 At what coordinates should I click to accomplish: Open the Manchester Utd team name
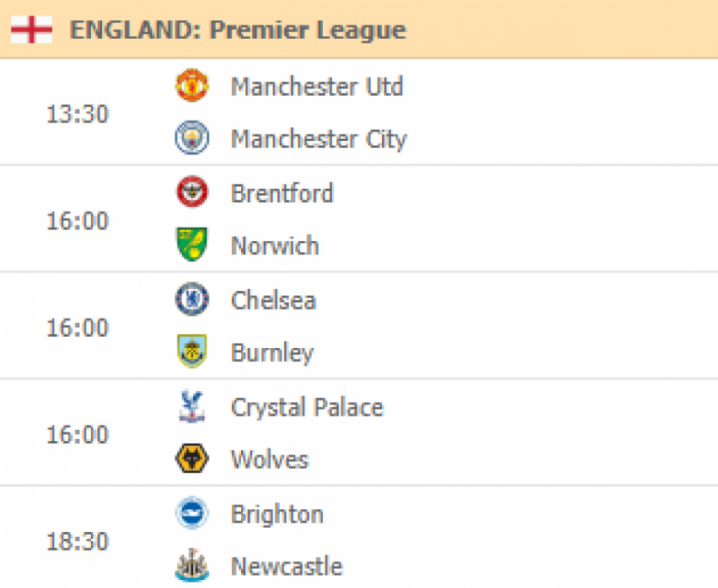coord(317,86)
